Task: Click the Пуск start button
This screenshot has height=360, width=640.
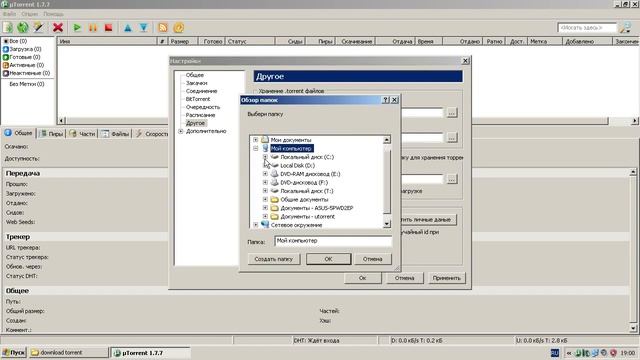Action: pos(14,352)
